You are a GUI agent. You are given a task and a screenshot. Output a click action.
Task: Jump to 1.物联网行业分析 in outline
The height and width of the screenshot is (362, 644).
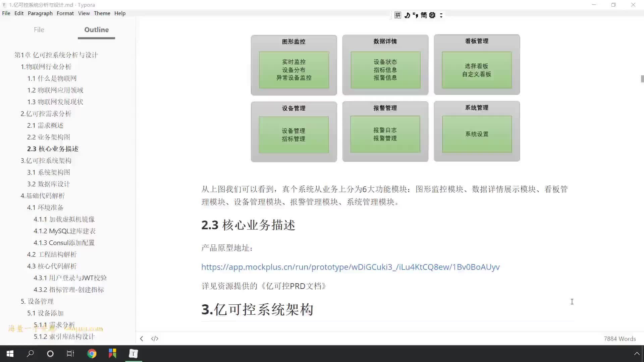click(x=46, y=67)
